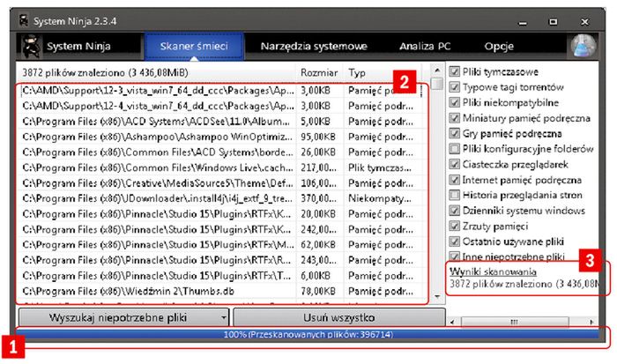Toggle Internet pamięć podręczna checkbox

(455, 180)
